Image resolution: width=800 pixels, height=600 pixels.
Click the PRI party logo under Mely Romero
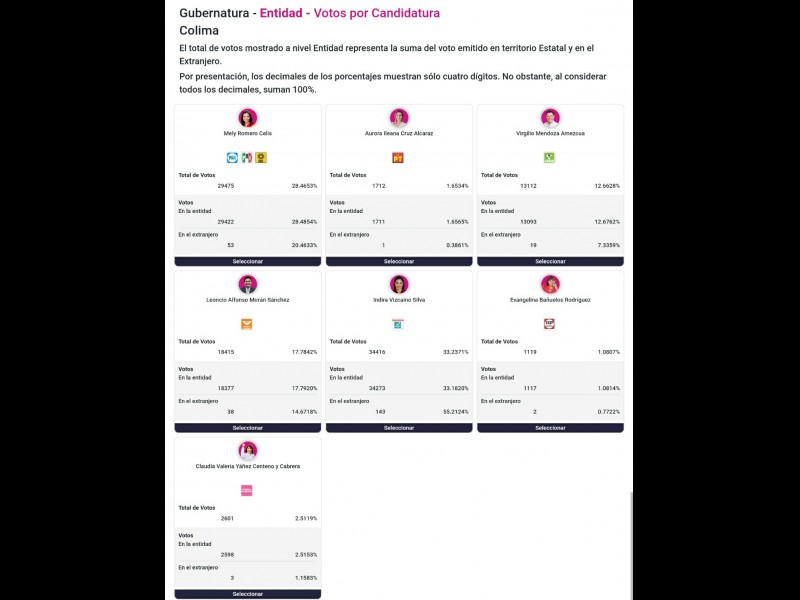[247, 157]
